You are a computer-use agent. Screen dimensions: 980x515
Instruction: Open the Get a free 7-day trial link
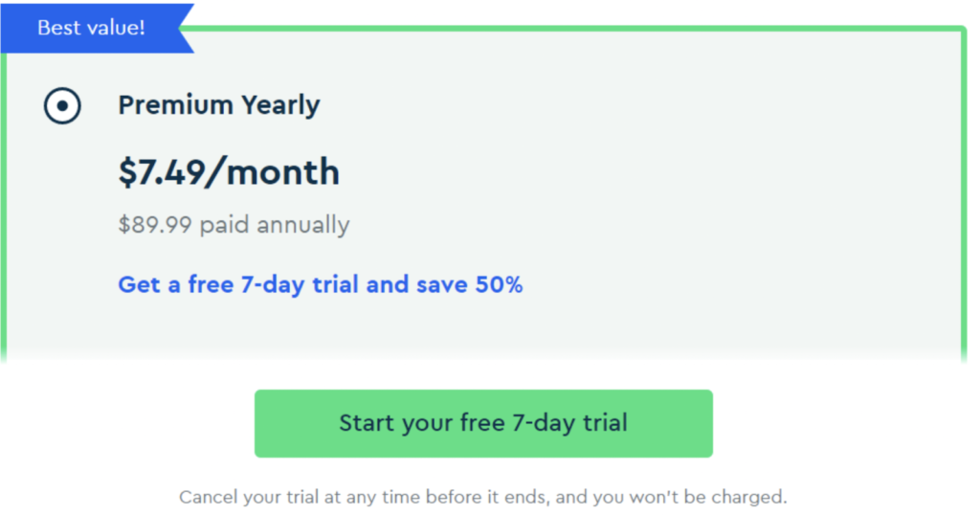point(320,284)
